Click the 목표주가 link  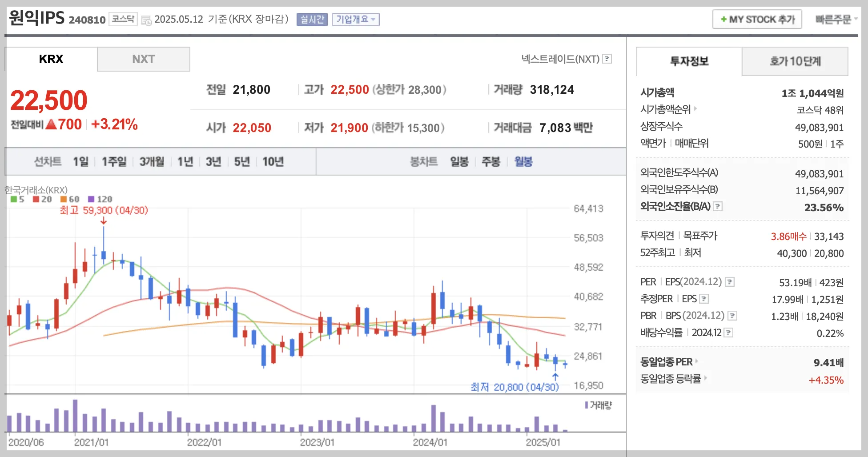[700, 236]
